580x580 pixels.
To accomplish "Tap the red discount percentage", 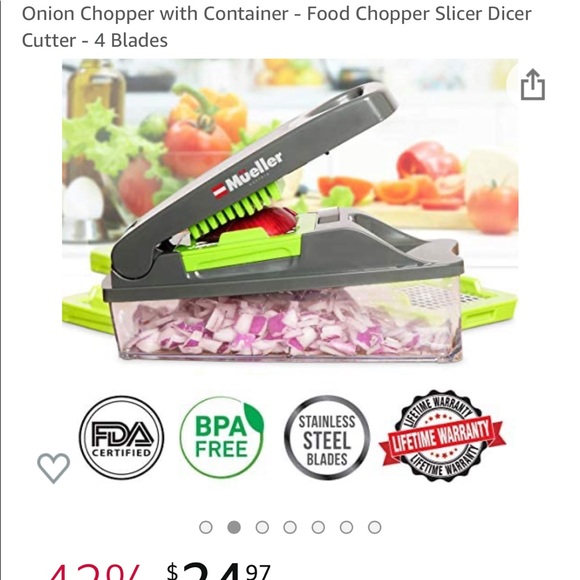I will click(94, 572).
